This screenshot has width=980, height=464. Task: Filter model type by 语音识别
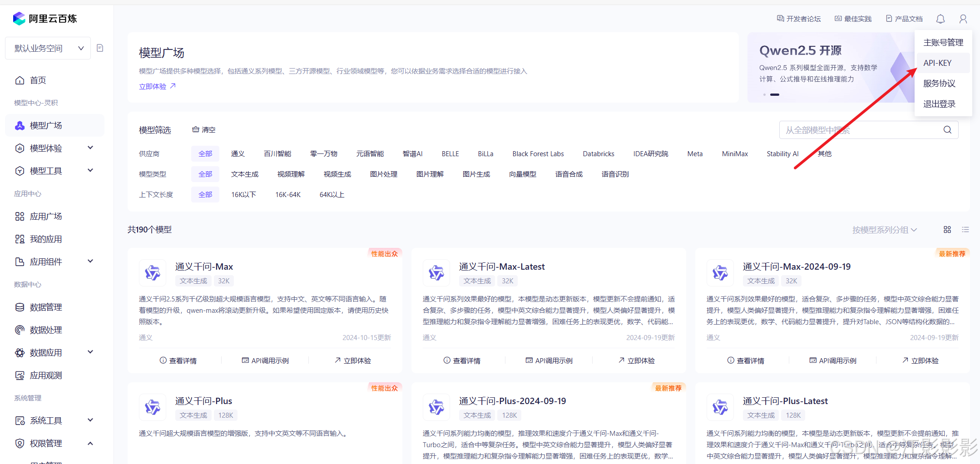click(615, 174)
